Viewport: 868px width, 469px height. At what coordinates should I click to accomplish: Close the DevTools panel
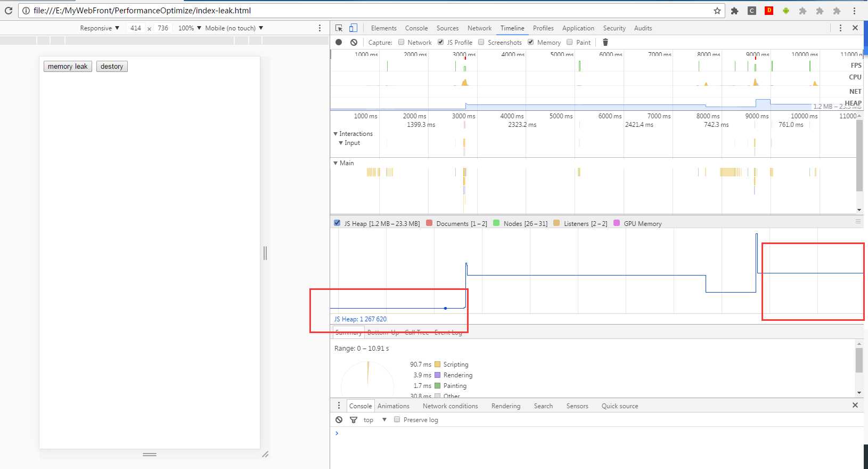(x=855, y=28)
